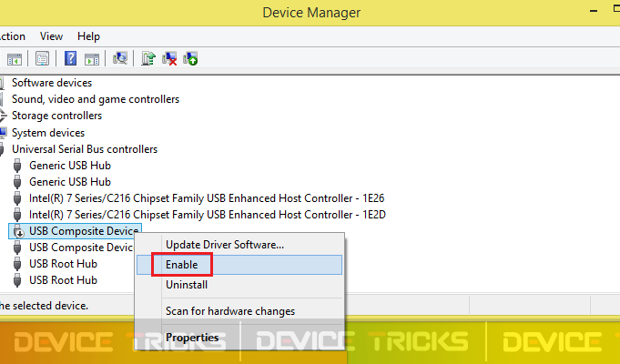This screenshot has width=620, height=364.
Task: Click the Enable device icon with green arrow
Action: click(x=190, y=59)
